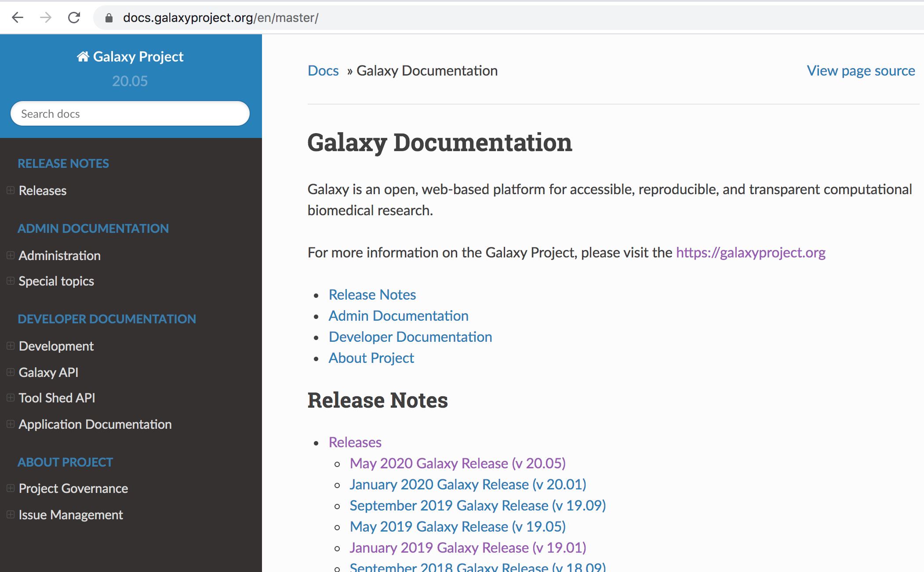
Task: Click the Releases expand icon
Action: 11,190
